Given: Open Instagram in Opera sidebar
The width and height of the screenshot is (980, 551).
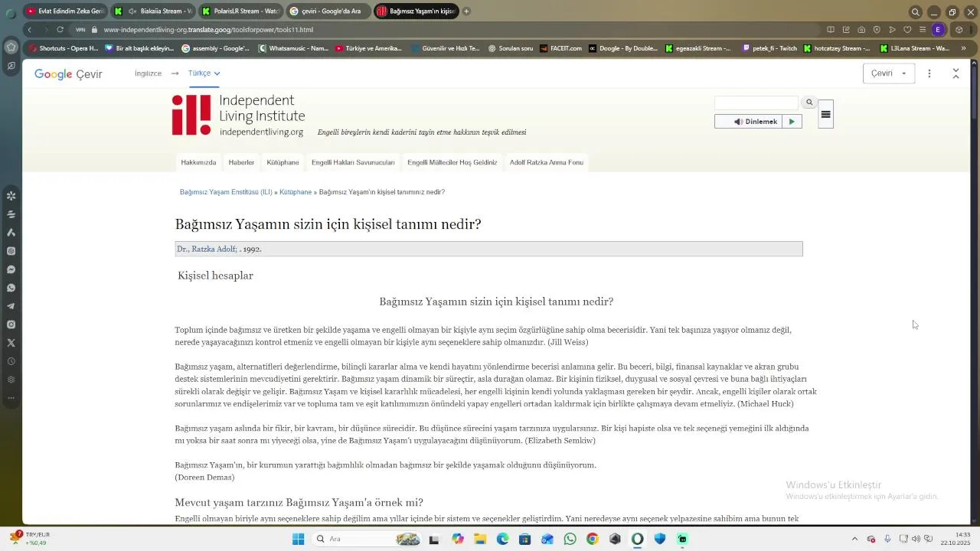Looking at the screenshot, I should coord(11,324).
